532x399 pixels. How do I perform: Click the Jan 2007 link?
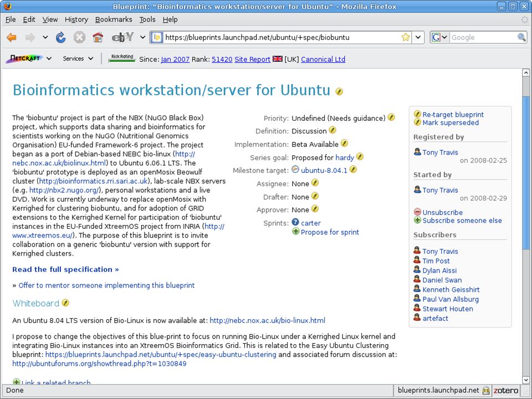click(x=175, y=59)
